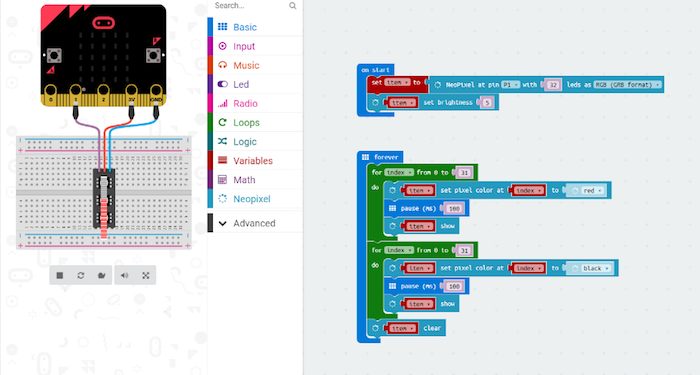Open the Loops blocks category
This screenshot has height=375, width=700.
(255, 122)
